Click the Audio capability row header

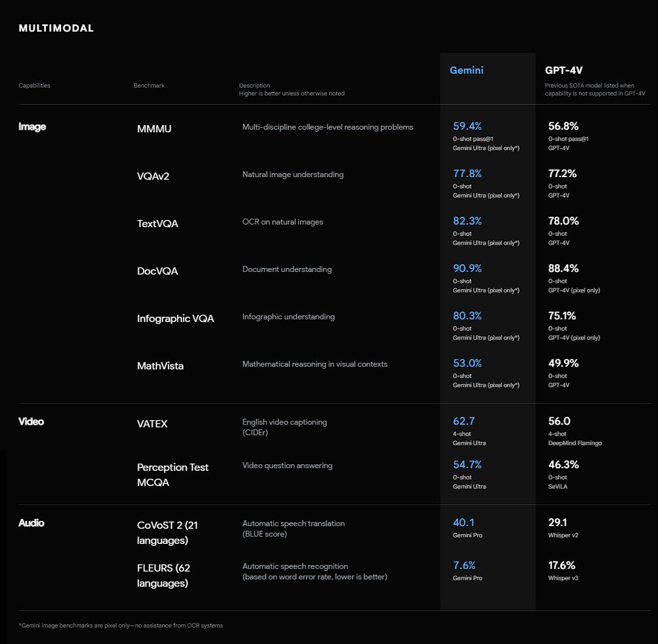point(32,523)
